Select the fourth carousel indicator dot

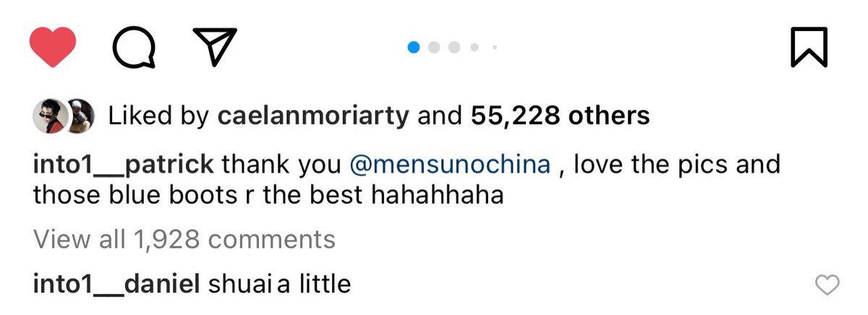pyautogui.click(x=475, y=48)
